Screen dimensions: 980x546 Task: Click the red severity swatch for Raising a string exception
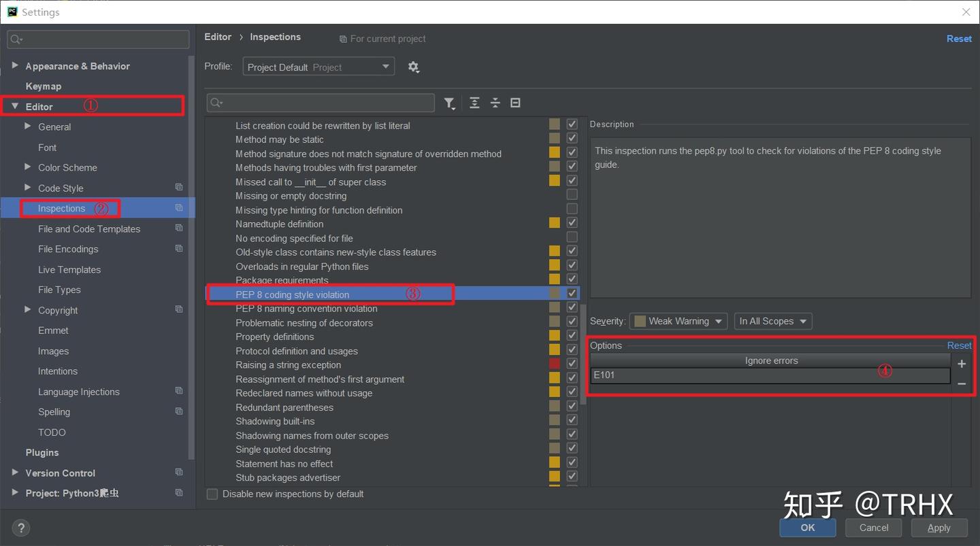[x=555, y=364]
